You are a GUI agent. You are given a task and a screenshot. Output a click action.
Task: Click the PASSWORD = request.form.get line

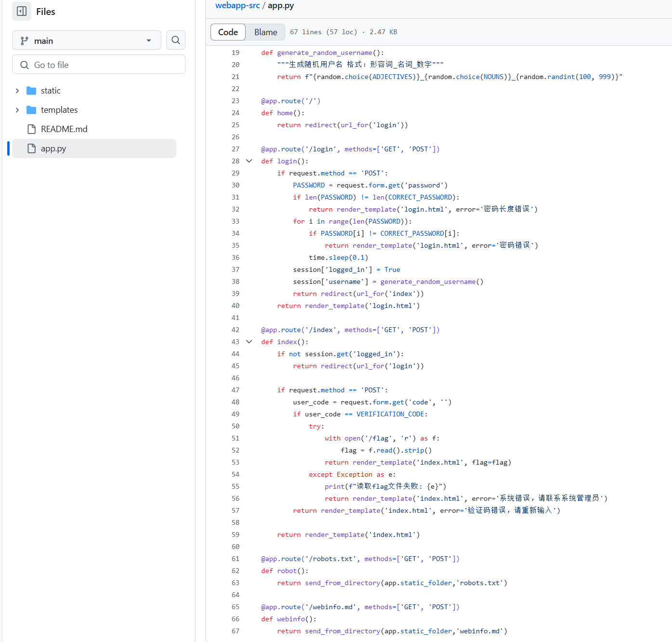click(x=370, y=185)
